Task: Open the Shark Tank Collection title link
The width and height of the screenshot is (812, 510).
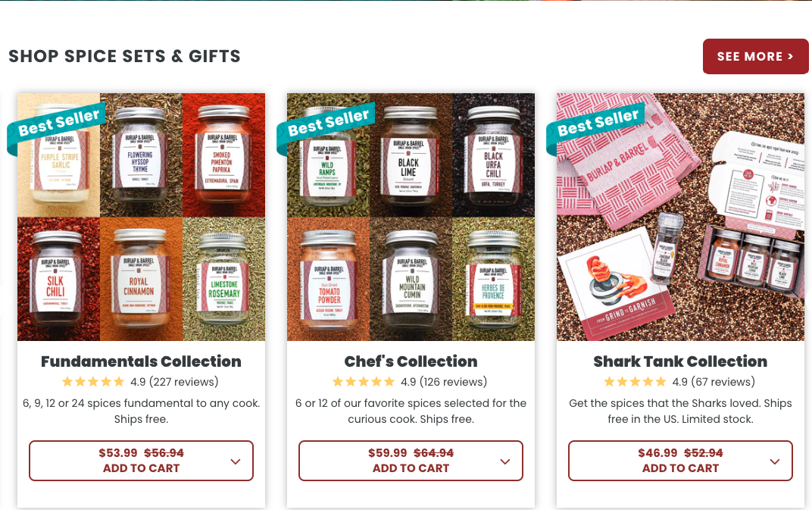Action: pos(680,361)
